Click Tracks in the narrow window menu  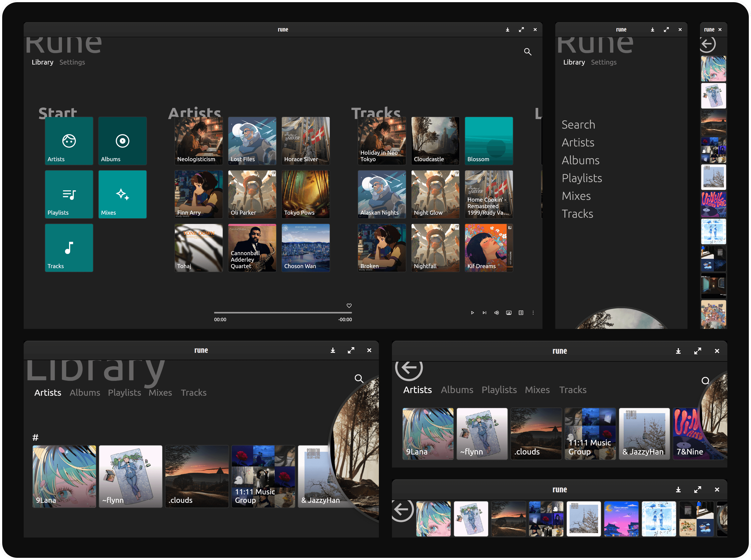pos(577,214)
